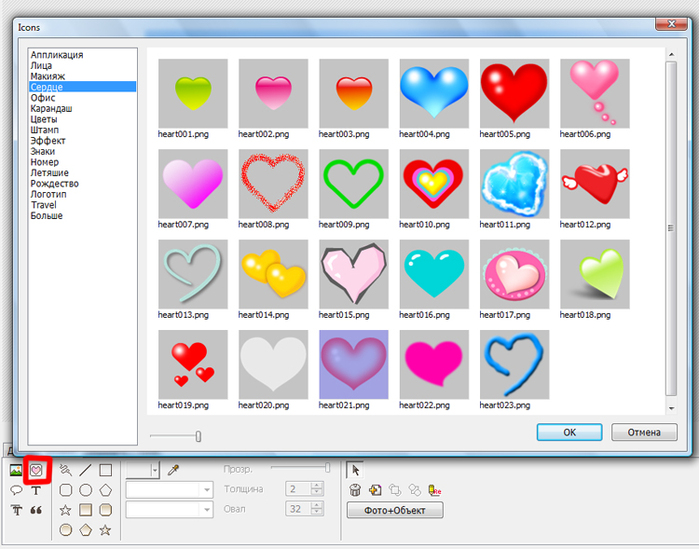Choose the heart023.png blue brush heart

point(514,365)
